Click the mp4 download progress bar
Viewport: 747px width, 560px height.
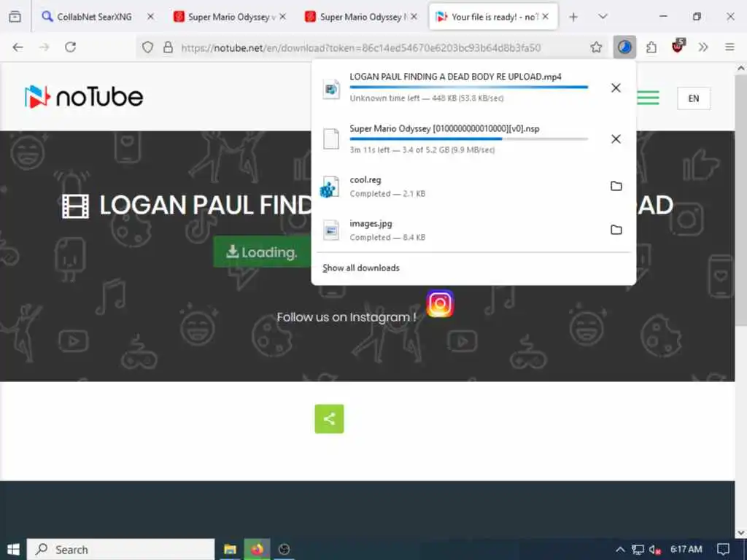469,87
